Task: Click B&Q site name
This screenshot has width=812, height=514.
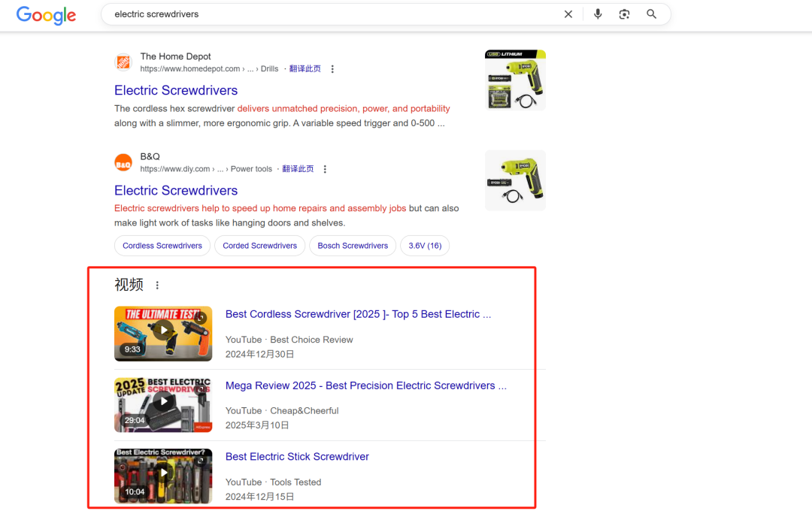Action: pos(150,157)
